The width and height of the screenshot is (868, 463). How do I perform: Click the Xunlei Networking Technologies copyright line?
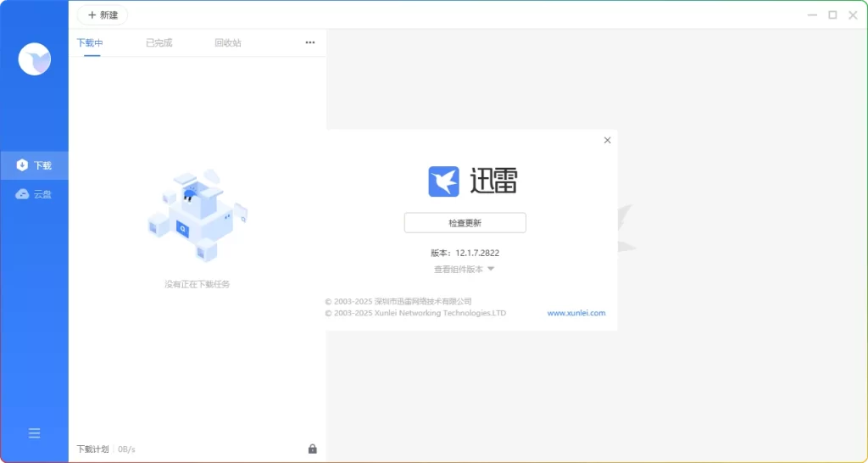click(415, 313)
